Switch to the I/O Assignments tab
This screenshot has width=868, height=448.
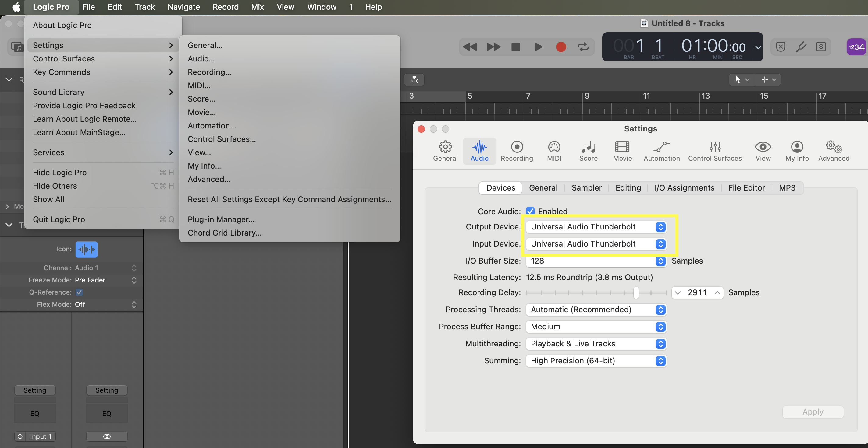(684, 188)
